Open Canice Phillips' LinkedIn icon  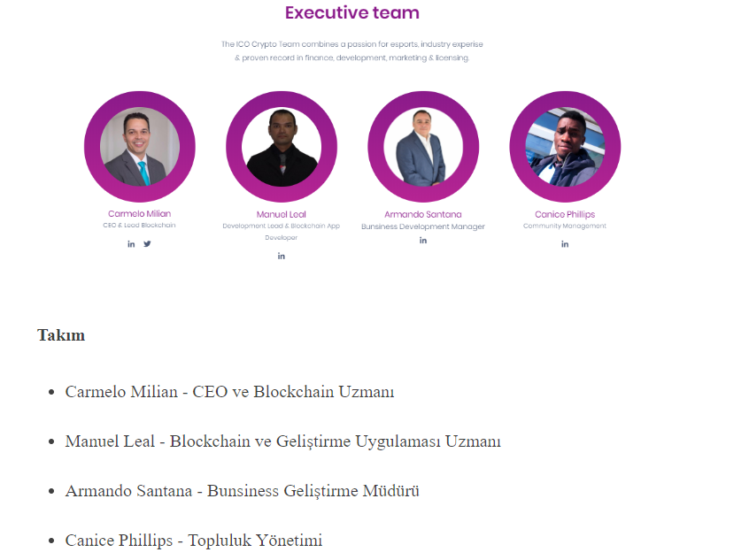pyautogui.click(x=565, y=244)
